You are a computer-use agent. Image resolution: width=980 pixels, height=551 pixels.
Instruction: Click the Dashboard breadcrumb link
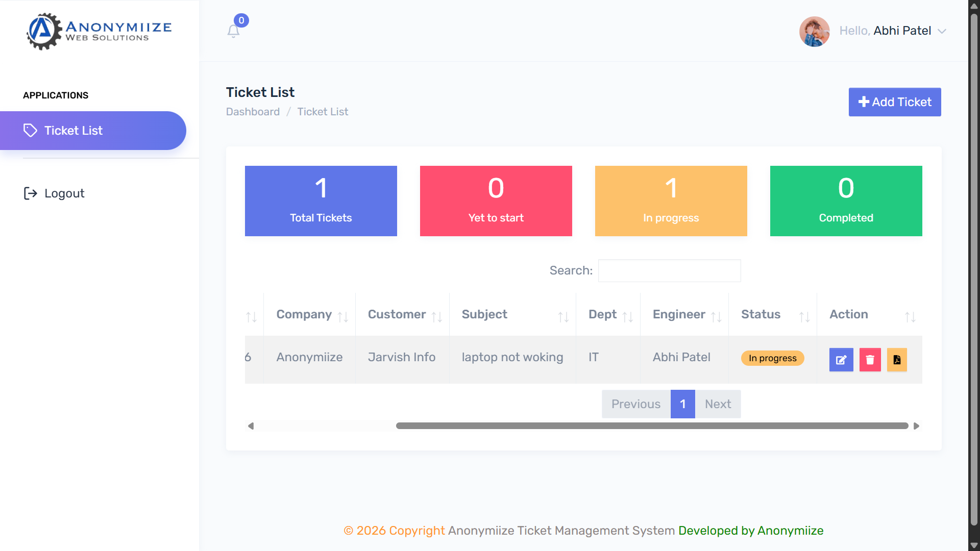coord(253,112)
